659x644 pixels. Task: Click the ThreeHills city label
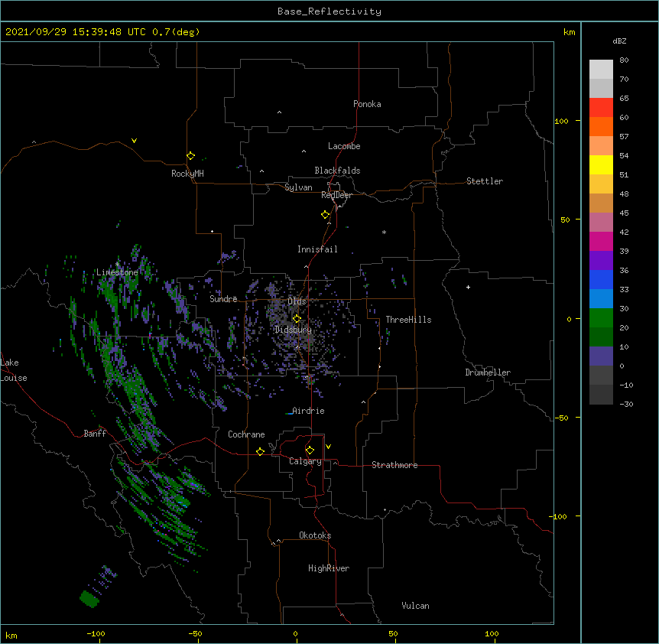click(x=408, y=320)
